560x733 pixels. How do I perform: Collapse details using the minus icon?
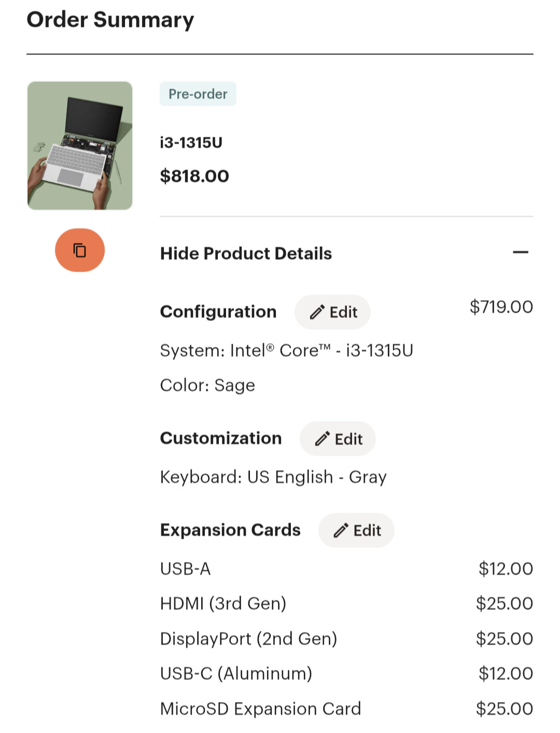click(x=520, y=253)
